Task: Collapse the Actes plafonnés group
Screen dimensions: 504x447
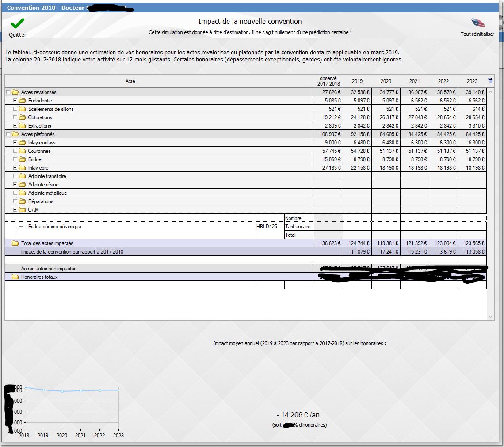Action: [x=8, y=134]
